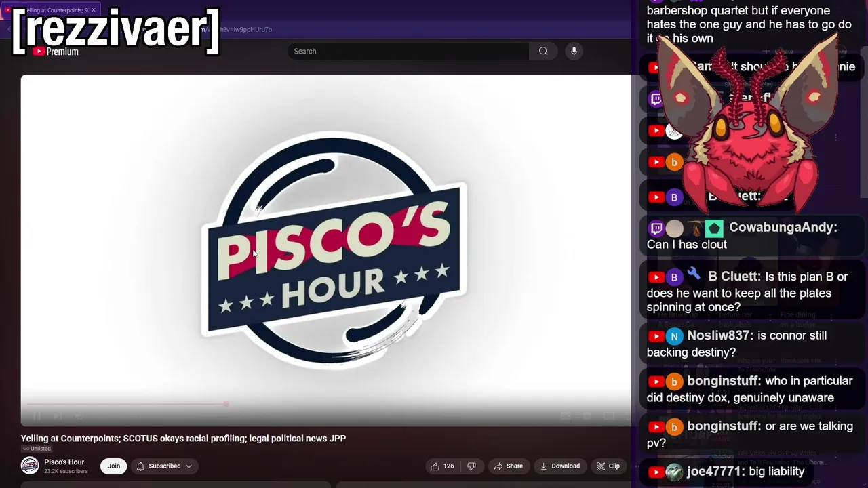Viewport: 868px width, 488px height.
Task: Focus the YouTube search field
Action: pos(408,52)
